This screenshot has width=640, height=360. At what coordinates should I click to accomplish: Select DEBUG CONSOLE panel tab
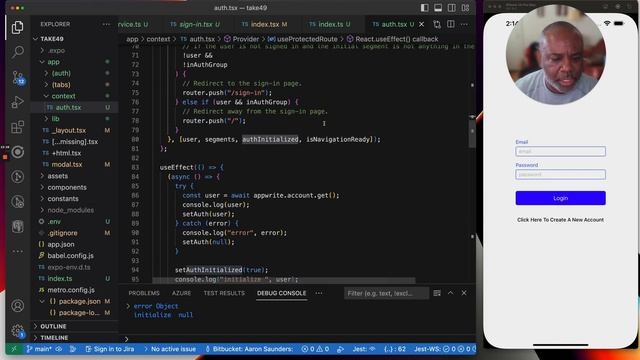point(282,293)
